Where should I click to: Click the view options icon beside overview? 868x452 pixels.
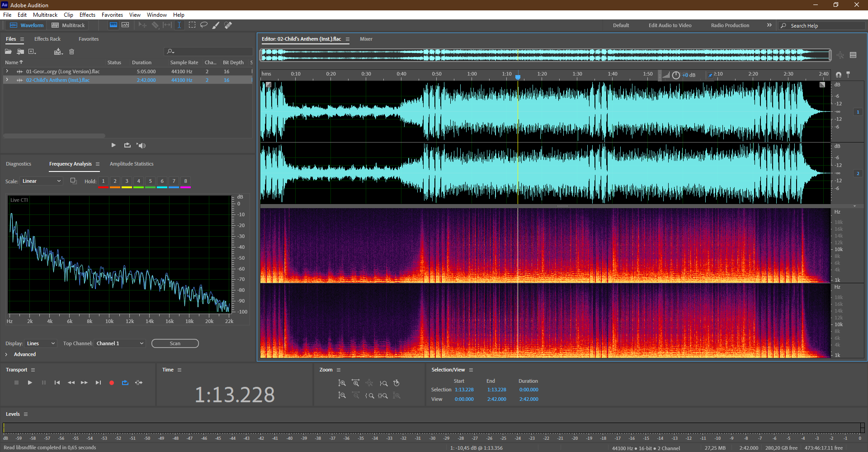853,55
